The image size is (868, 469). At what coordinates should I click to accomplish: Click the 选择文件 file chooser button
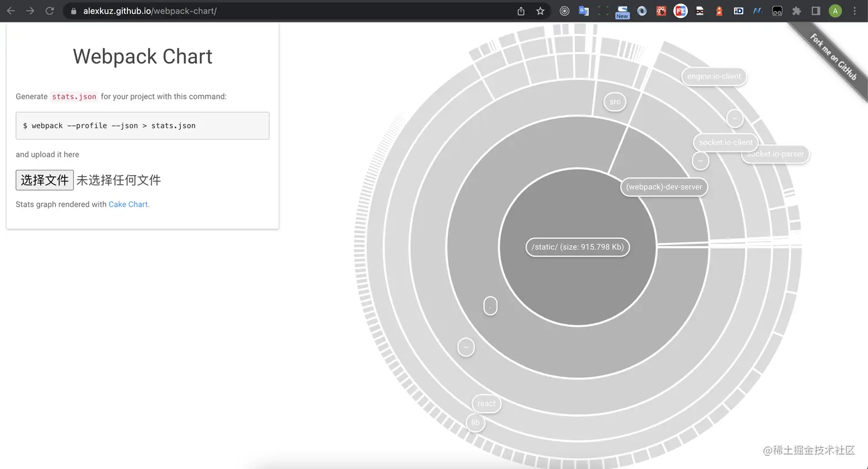[x=45, y=180]
